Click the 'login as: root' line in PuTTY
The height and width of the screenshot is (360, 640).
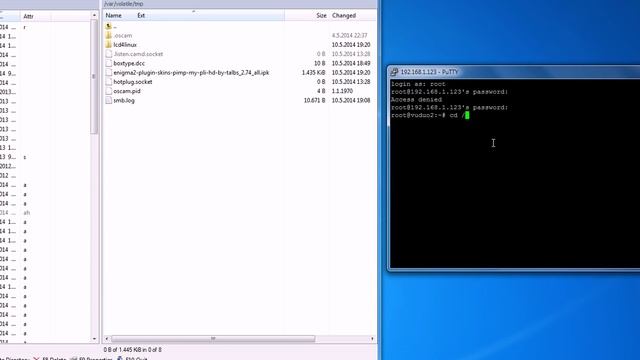click(418, 84)
